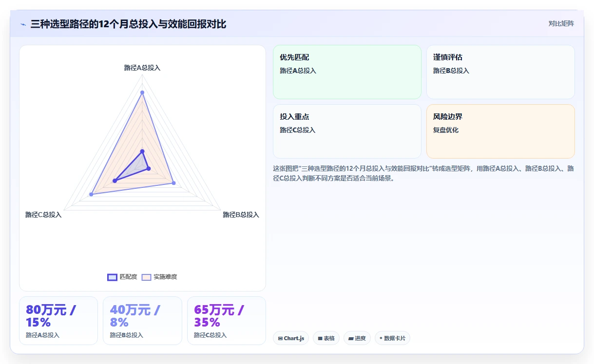The image size is (594, 364).
Task: Click the Chart.js tag icon
Action: 280,338
